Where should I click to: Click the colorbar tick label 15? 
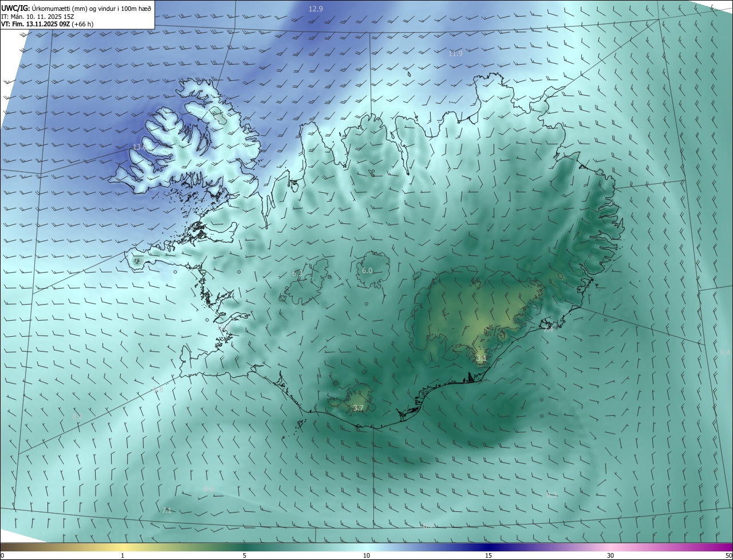point(488,555)
